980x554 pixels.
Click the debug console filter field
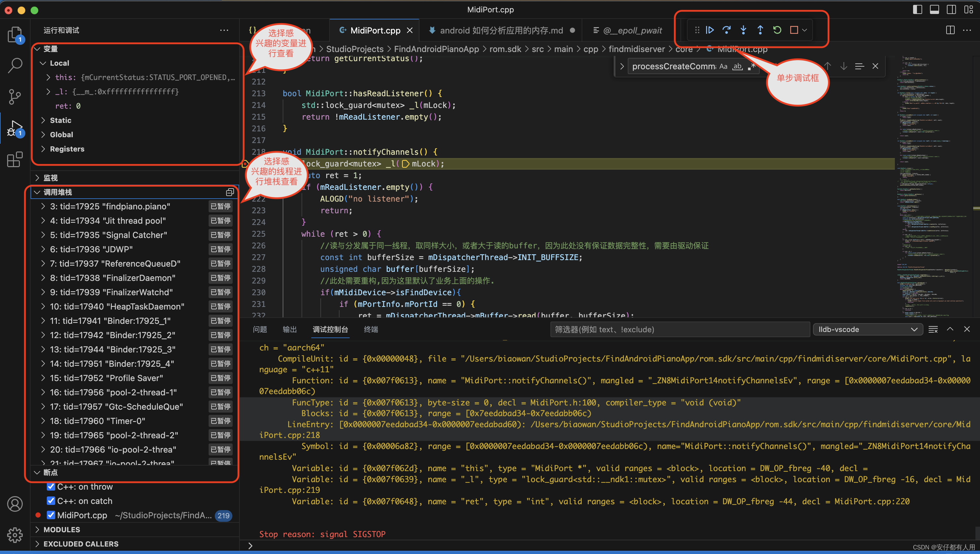(x=680, y=329)
